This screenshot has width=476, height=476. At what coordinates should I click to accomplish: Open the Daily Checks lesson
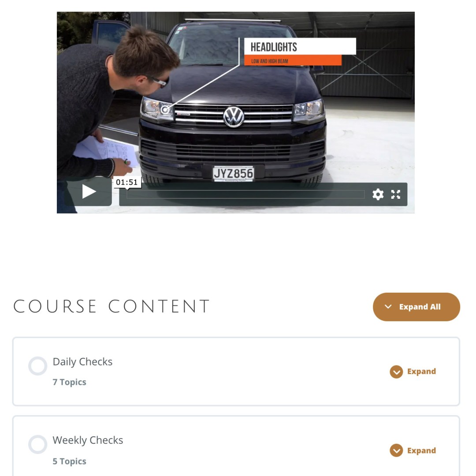(82, 362)
